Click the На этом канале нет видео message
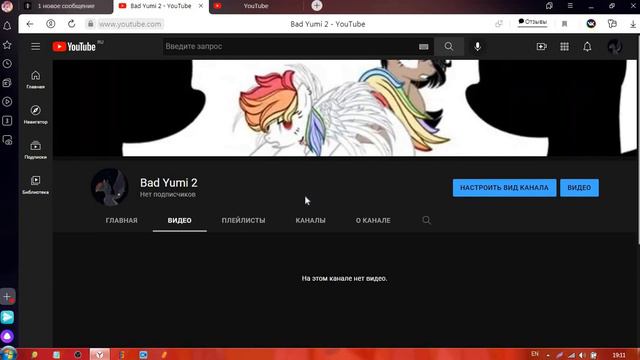Viewport: 640px width, 360px height. tap(344, 278)
